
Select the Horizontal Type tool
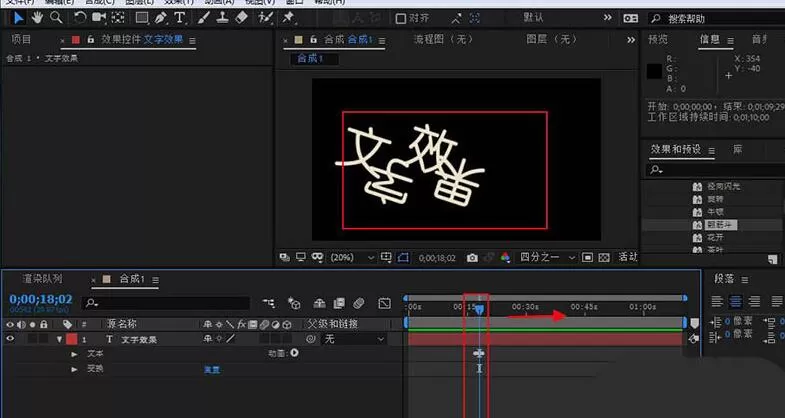[x=179, y=18]
